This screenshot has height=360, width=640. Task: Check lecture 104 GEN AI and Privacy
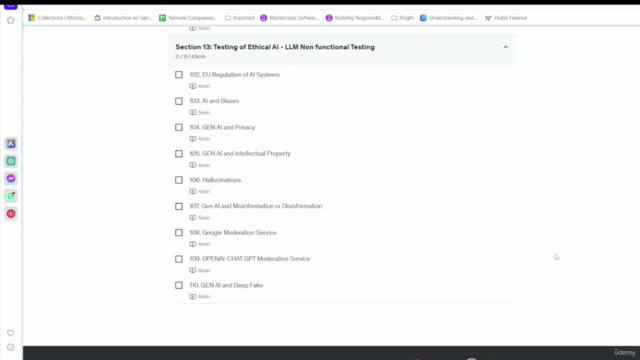[x=179, y=127]
